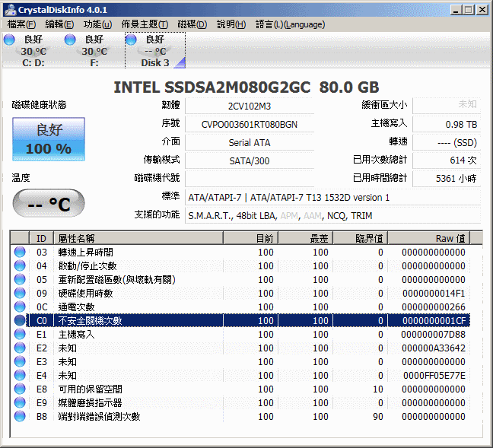Viewport: 493px width, 448px height.
Task: Open the 檔案(F) menu
Action: click(x=21, y=24)
